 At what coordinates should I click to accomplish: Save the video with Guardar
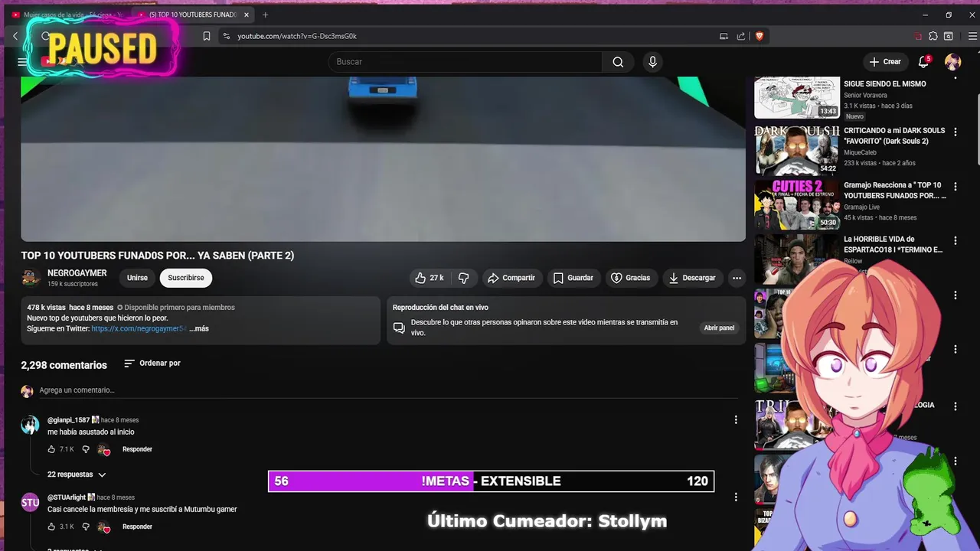click(573, 278)
